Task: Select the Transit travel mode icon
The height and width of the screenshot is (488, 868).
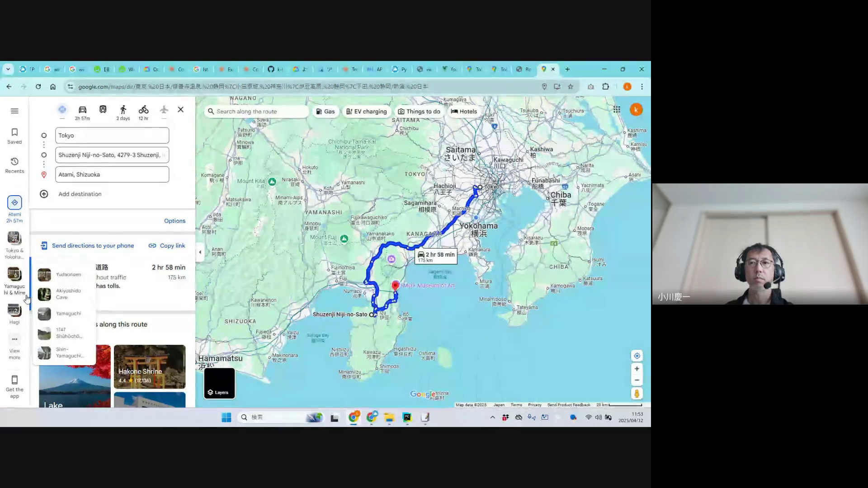Action: tap(103, 110)
